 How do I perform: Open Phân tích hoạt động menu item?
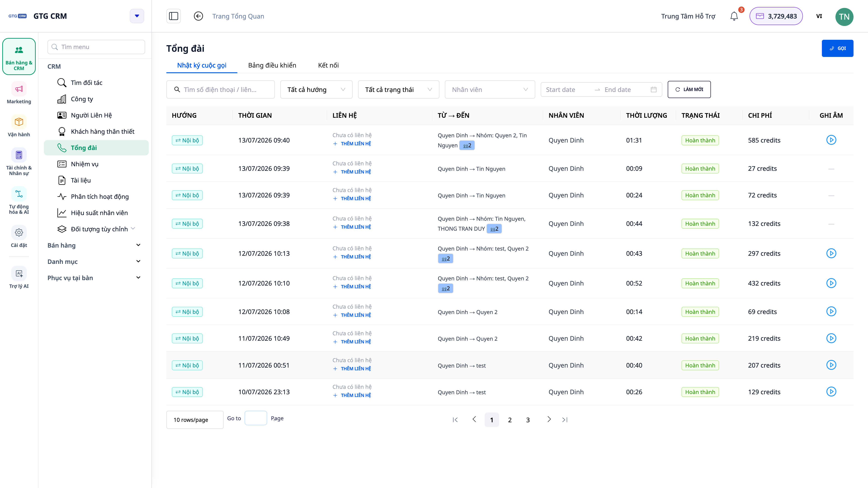point(96,197)
